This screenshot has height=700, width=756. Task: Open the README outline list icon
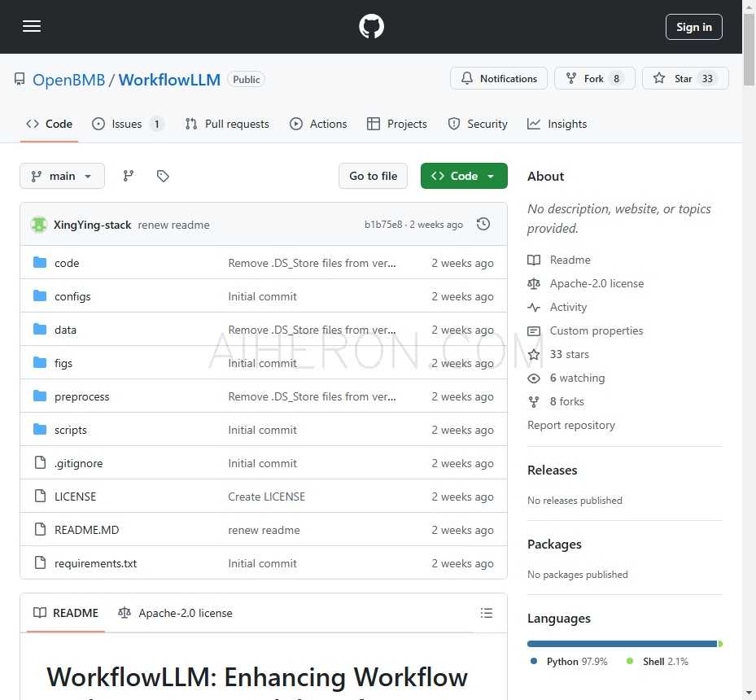487,613
